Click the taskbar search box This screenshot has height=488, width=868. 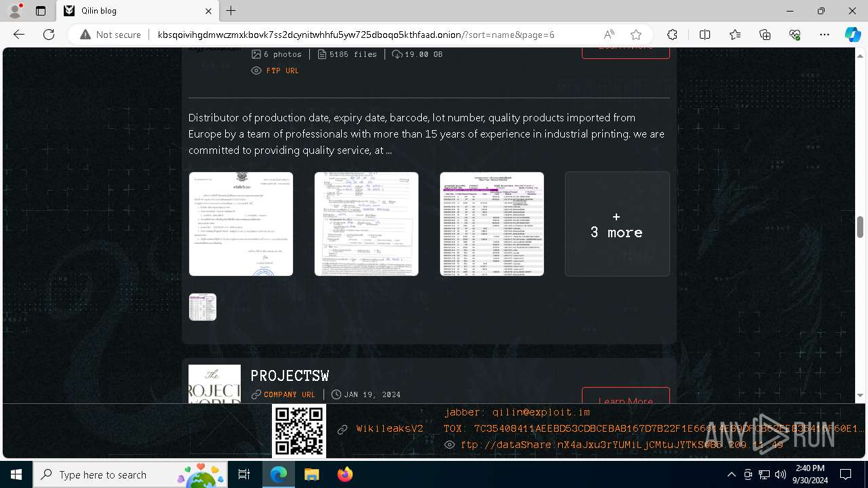131,474
